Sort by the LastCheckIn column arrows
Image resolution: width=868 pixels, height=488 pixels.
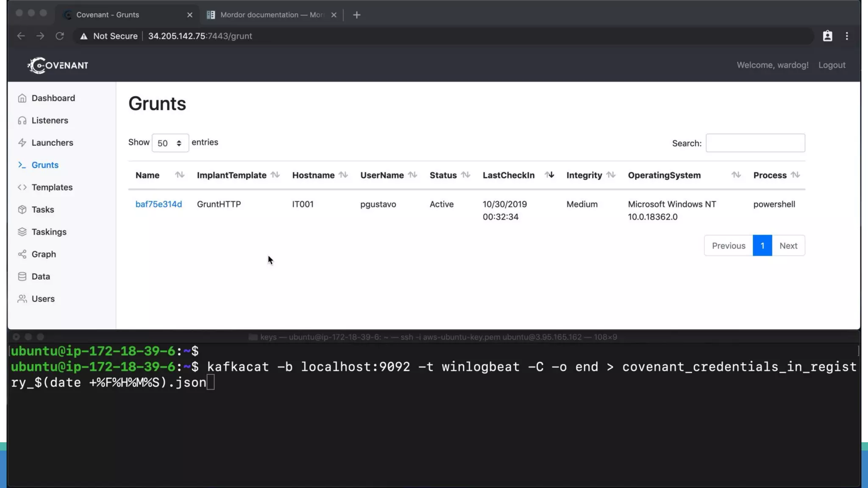pos(549,175)
